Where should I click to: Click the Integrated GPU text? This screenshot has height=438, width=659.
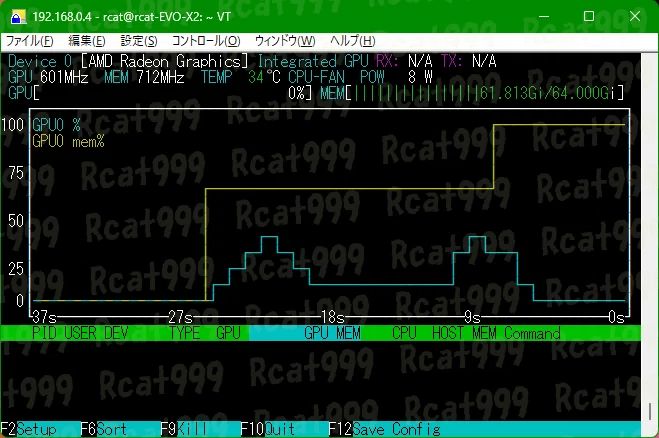pyautogui.click(x=313, y=61)
